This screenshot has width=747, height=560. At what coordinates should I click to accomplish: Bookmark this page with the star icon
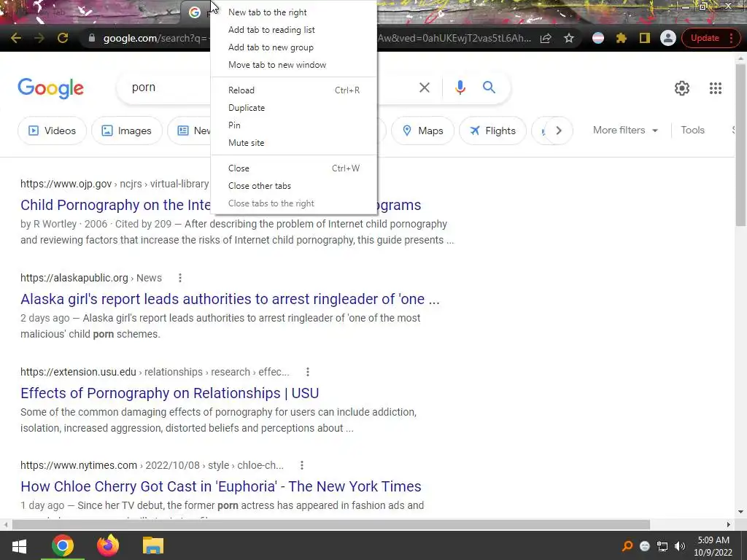[569, 38]
